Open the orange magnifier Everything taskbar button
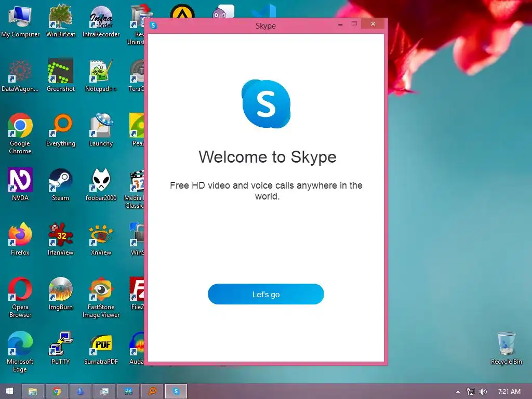Screen dimensions: 532x399 (152, 391)
